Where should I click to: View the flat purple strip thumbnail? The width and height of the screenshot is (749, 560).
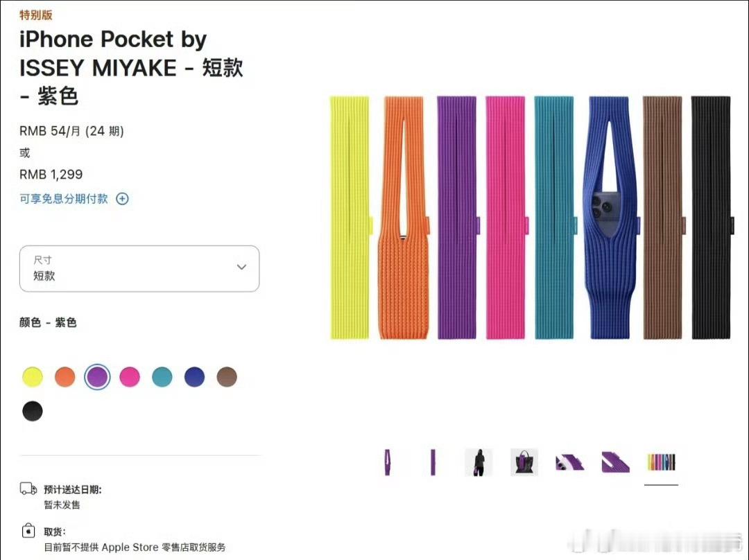(433, 462)
